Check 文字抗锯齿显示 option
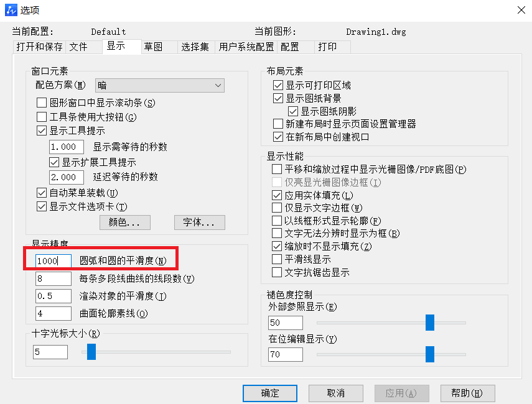 point(277,272)
